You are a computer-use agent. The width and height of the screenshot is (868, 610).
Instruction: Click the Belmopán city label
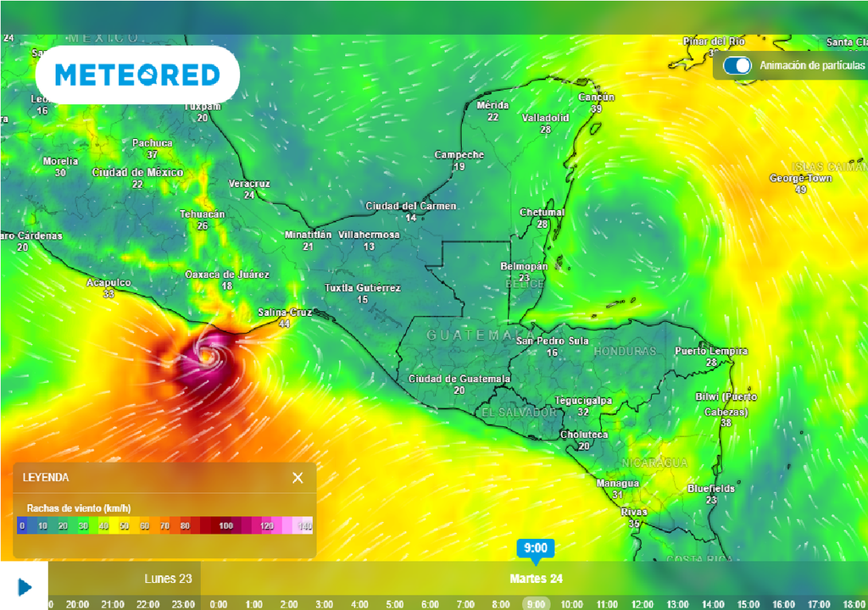[x=524, y=266]
